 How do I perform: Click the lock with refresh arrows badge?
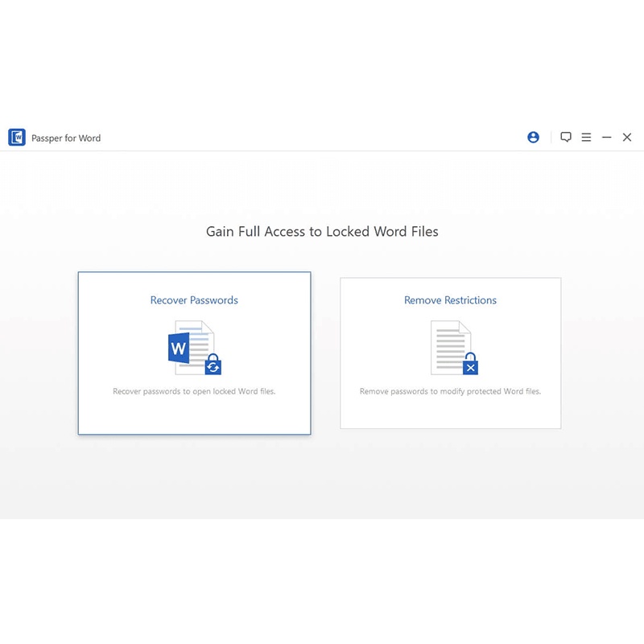tap(213, 365)
